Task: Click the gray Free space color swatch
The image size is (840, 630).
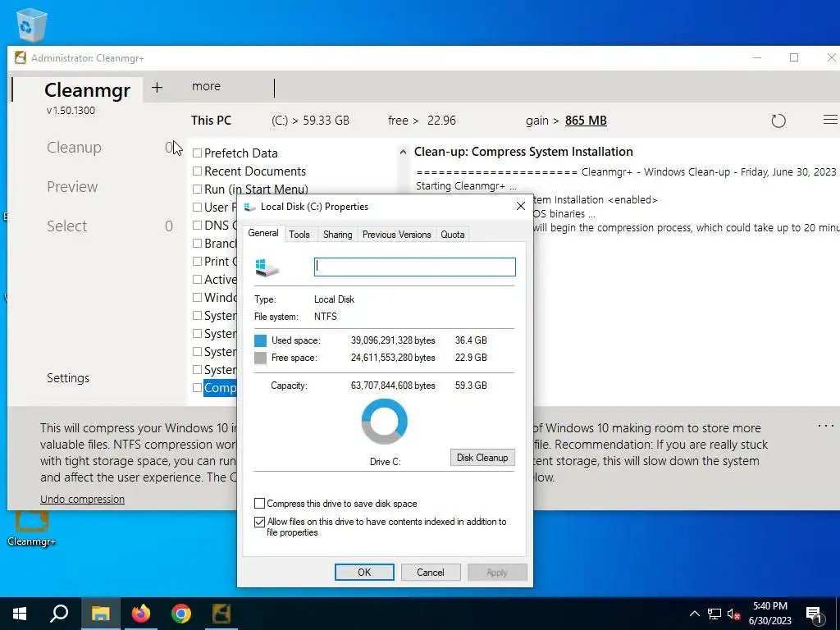Action: pos(260,358)
